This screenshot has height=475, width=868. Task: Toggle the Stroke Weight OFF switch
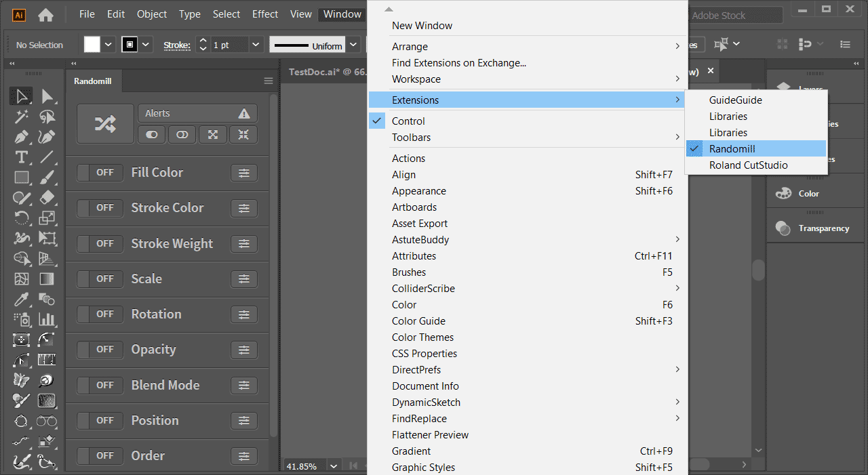tap(100, 243)
